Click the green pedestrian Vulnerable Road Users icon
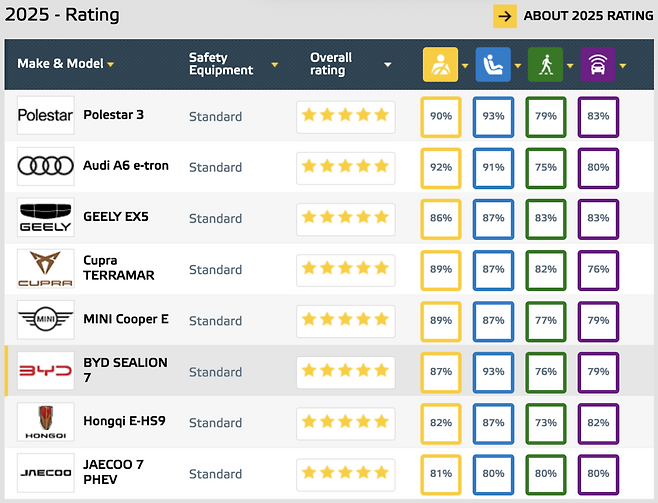This screenshot has width=658, height=503. tap(546, 64)
